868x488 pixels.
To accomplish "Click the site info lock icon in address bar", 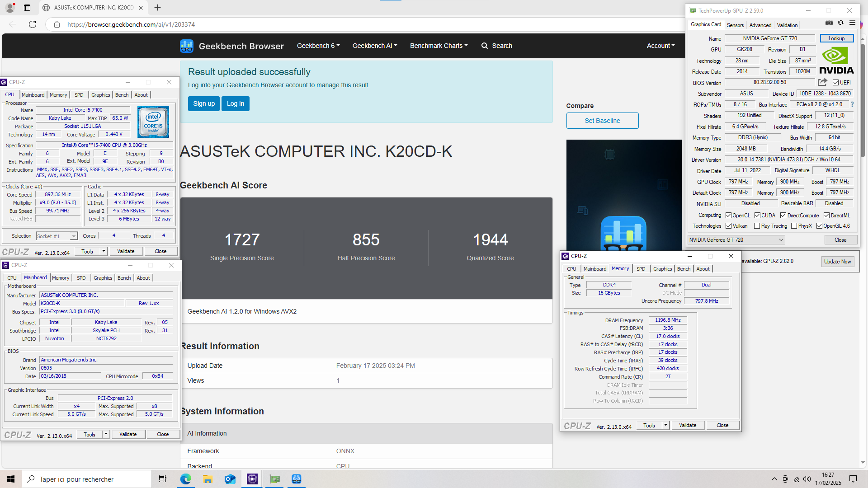I will (57, 24).
